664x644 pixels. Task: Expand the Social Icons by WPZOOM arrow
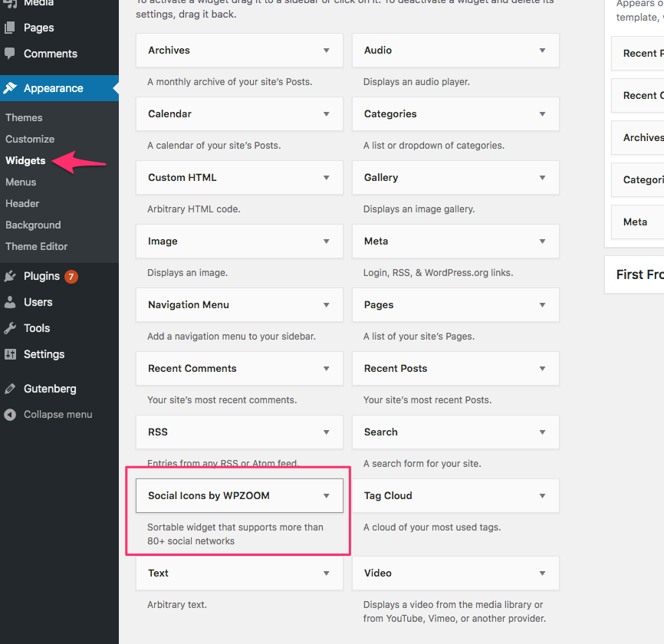coord(327,496)
